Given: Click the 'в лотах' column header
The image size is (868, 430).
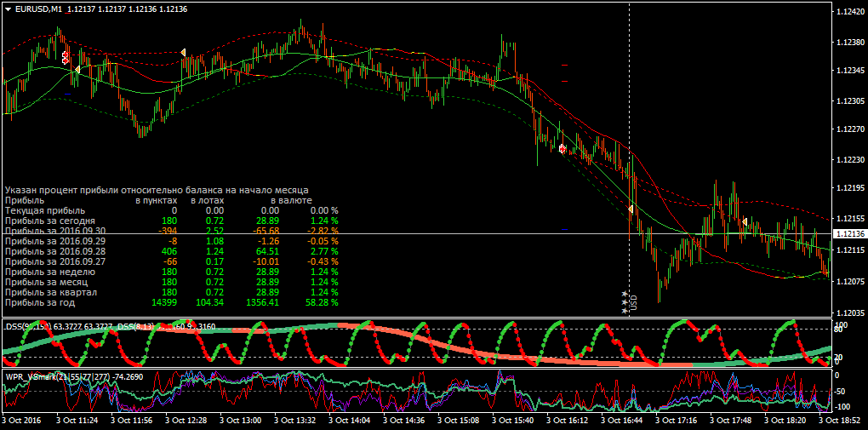Looking at the screenshot, I should [208, 200].
